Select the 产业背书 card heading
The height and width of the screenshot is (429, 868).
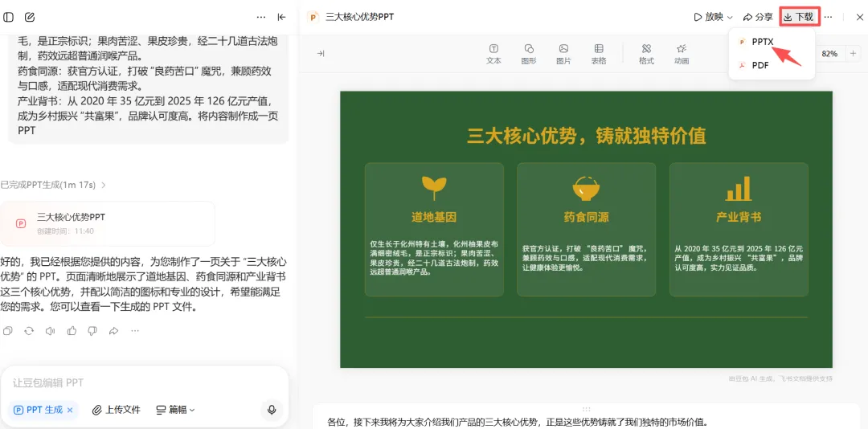tap(739, 217)
